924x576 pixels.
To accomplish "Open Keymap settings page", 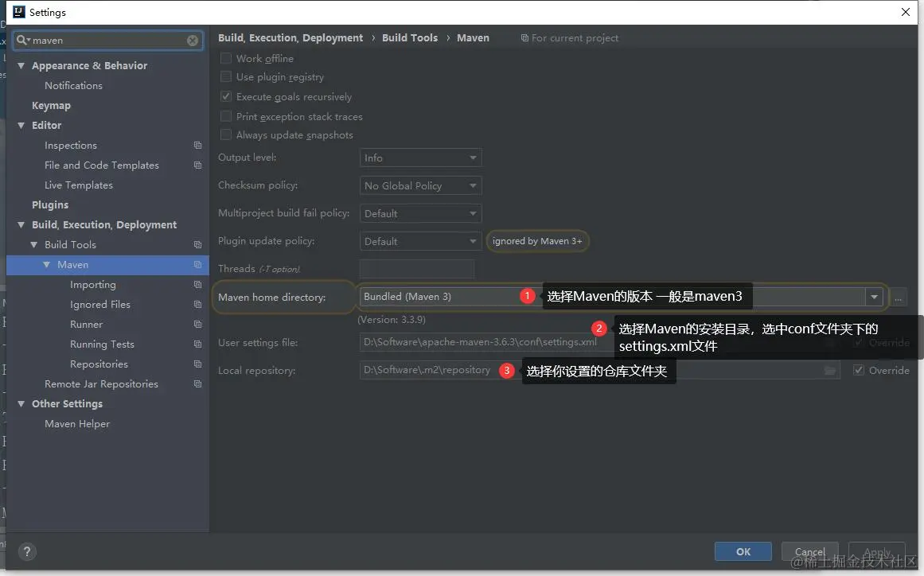I will coord(51,106).
